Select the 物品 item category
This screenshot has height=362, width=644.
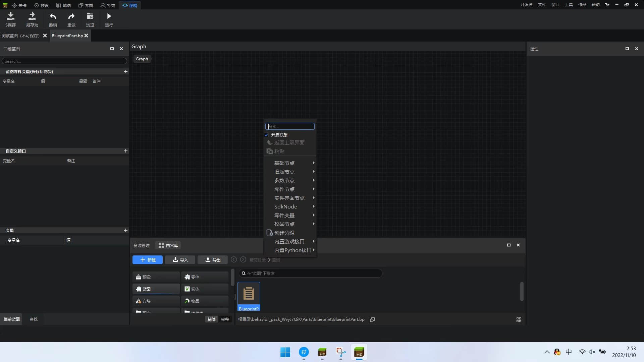click(x=205, y=301)
